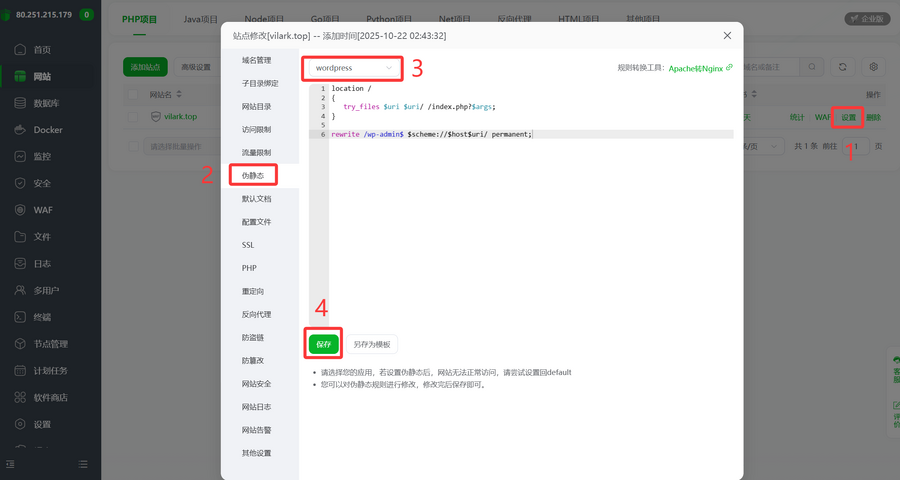Image resolution: width=900 pixels, height=480 pixels.
Task: Tick the checkbox next to batch operation
Action: point(134,146)
